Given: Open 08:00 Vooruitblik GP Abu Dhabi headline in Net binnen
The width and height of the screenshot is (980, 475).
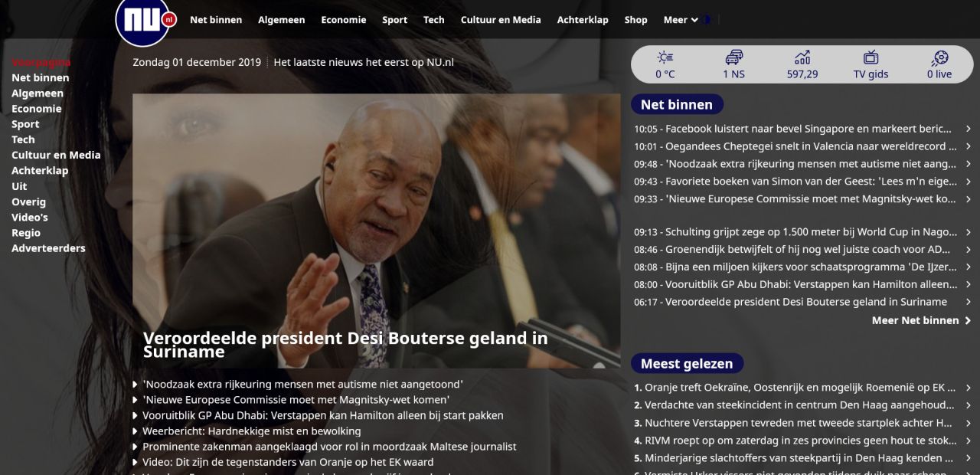Looking at the screenshot, I should (795, 284).
